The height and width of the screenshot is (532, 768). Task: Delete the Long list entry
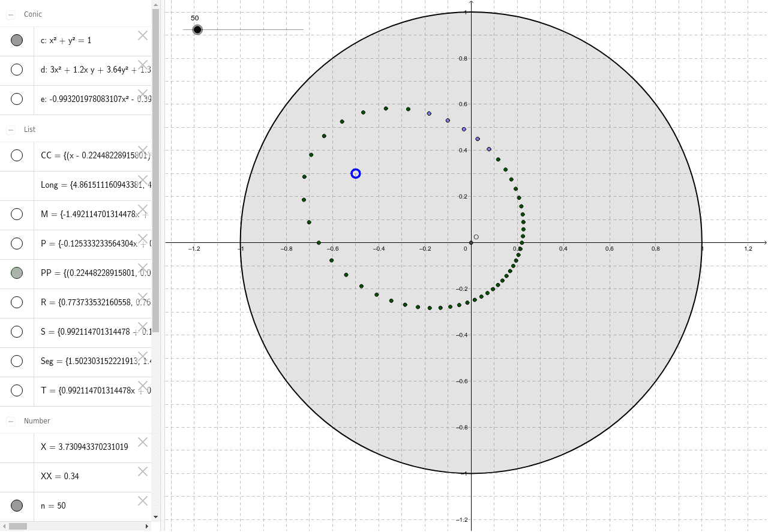coord(143,180)
